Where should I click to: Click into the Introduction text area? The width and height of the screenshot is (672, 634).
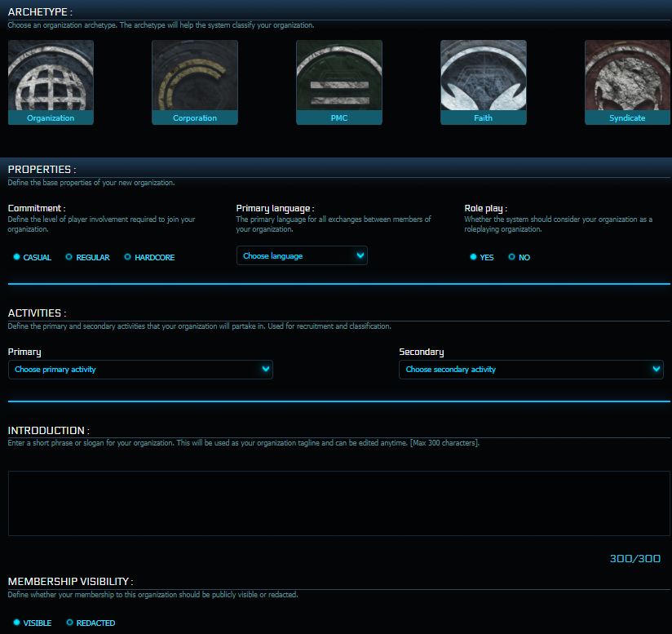[339, 503]
